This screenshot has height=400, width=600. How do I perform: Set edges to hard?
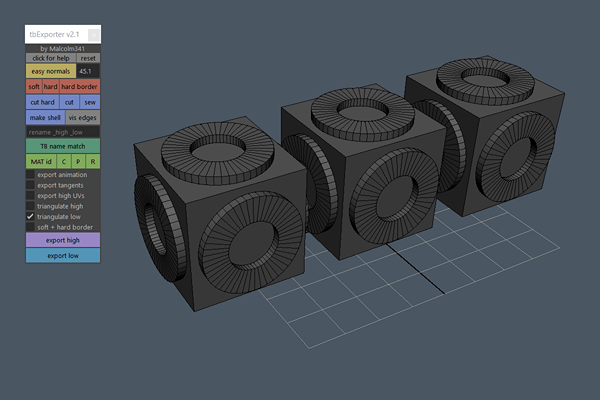[x=51, y=87]
